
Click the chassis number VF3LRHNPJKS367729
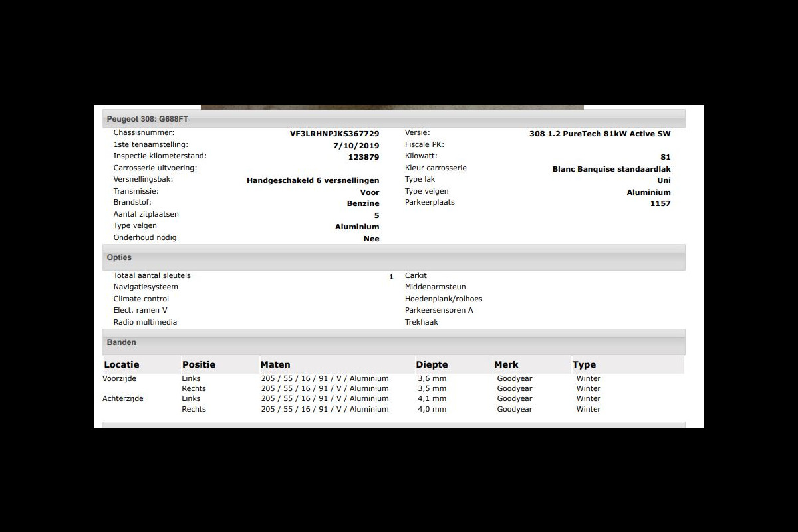[x=334, y=134]
